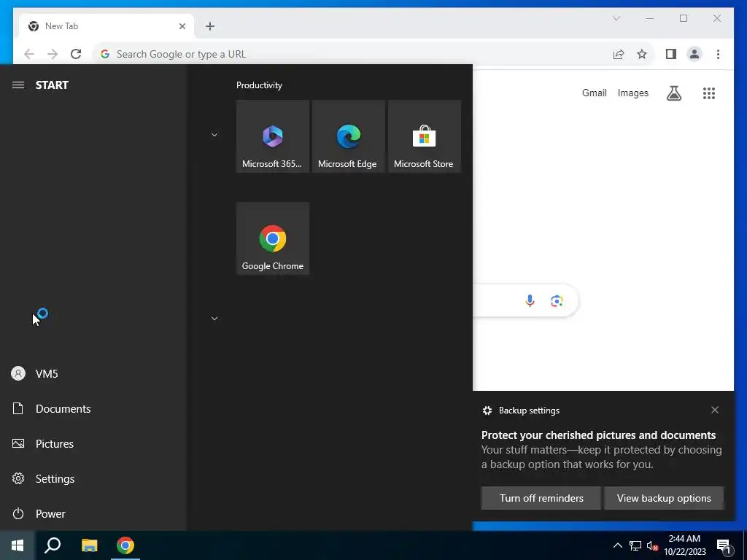Launch Google Chrome tile in Start
747x560 pixels.
[273, 238]
